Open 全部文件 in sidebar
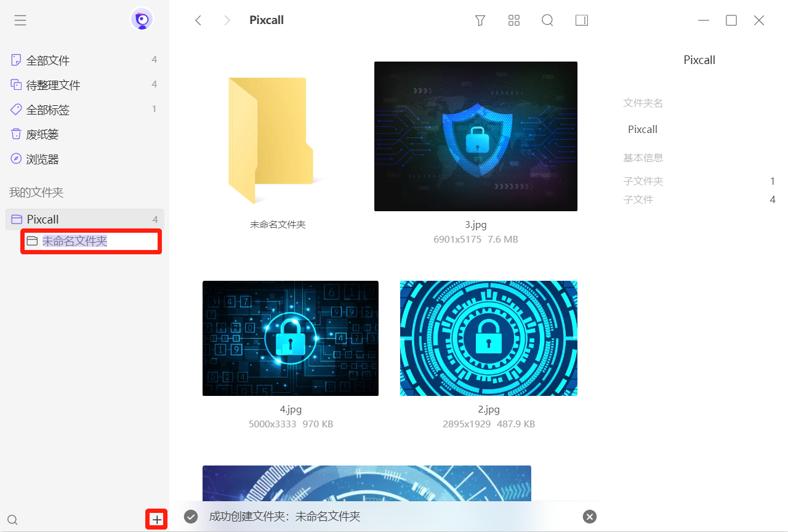The height and width of the screenshot is (532, 788). [x=84, y=60]
